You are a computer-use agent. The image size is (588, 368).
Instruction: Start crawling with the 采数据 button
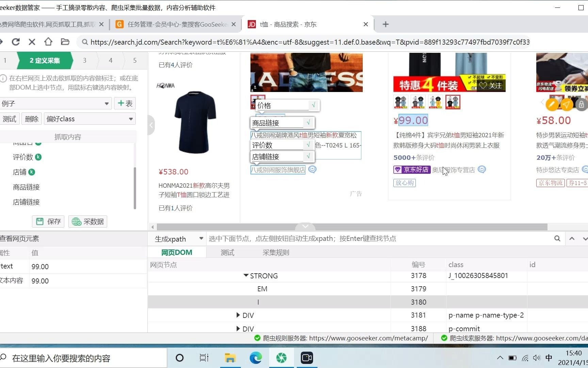click(x=88, y=221)
